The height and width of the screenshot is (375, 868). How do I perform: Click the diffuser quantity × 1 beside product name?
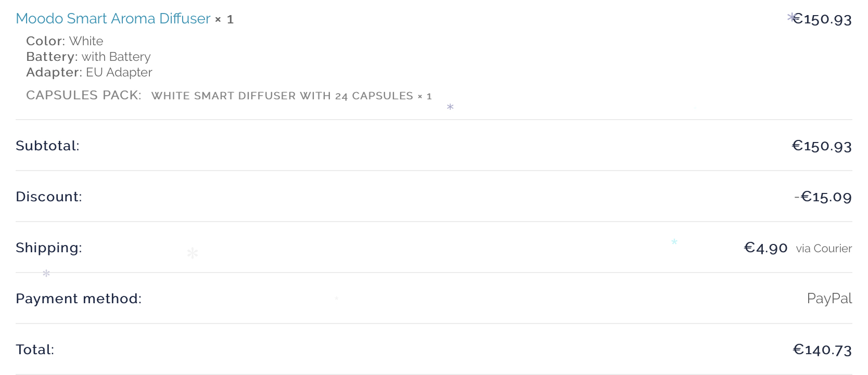coord(225,20)
